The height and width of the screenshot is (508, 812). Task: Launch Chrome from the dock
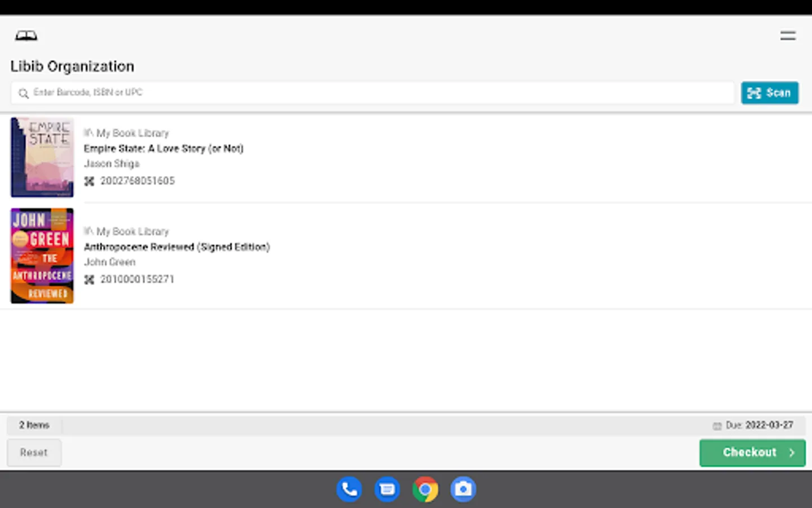pyautogui.click(x=425, y=489)
